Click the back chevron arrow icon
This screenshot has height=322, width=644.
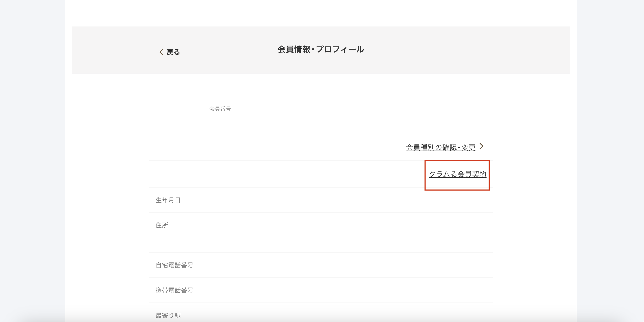click(x=161, y=52)
